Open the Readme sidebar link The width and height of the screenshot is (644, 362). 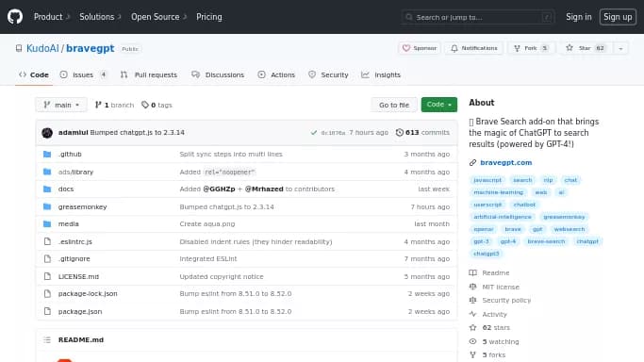pos(489,273)
